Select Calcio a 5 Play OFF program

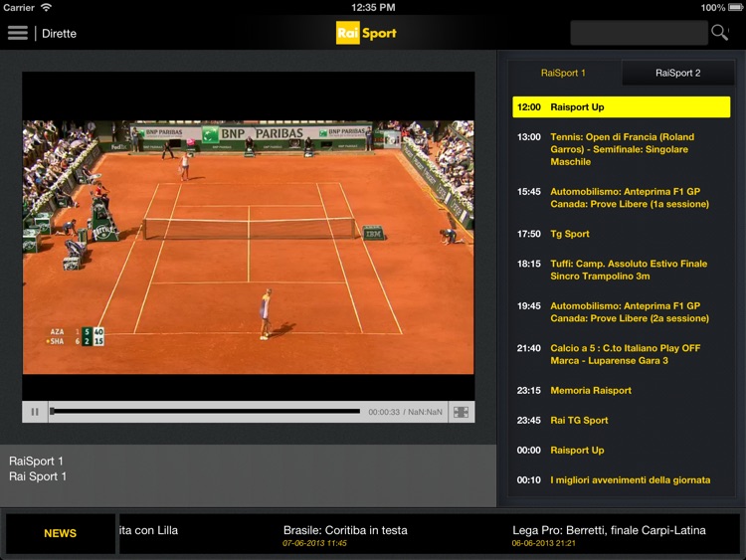621,354
